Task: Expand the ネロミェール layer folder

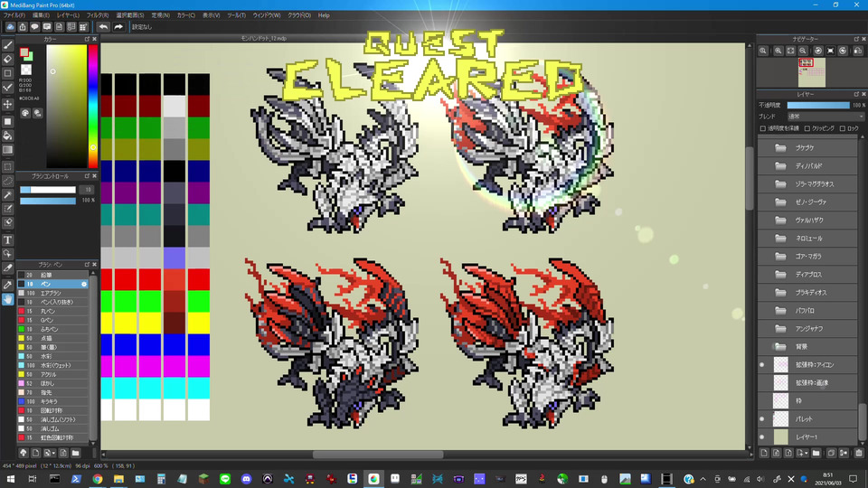Action: (781, 239)
